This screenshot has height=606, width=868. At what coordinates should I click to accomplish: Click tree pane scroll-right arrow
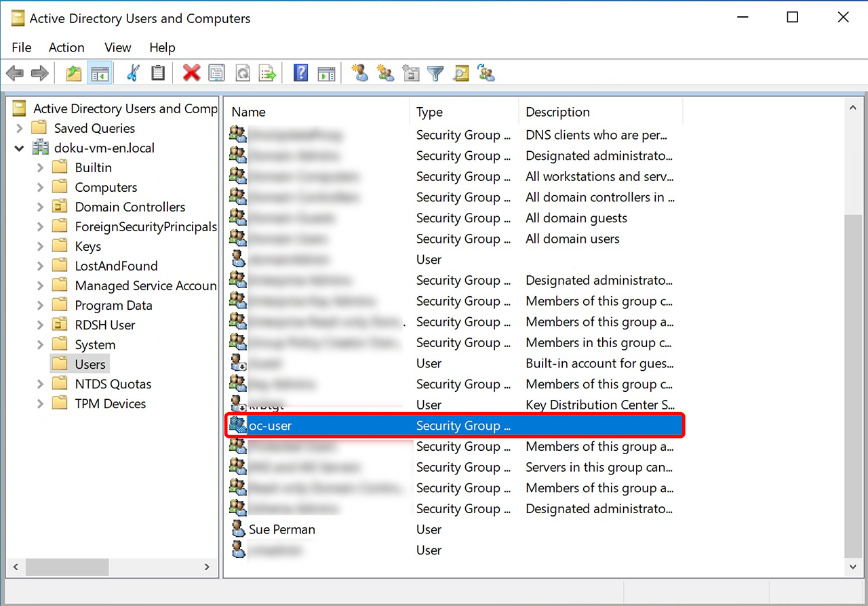pos(207,567)
